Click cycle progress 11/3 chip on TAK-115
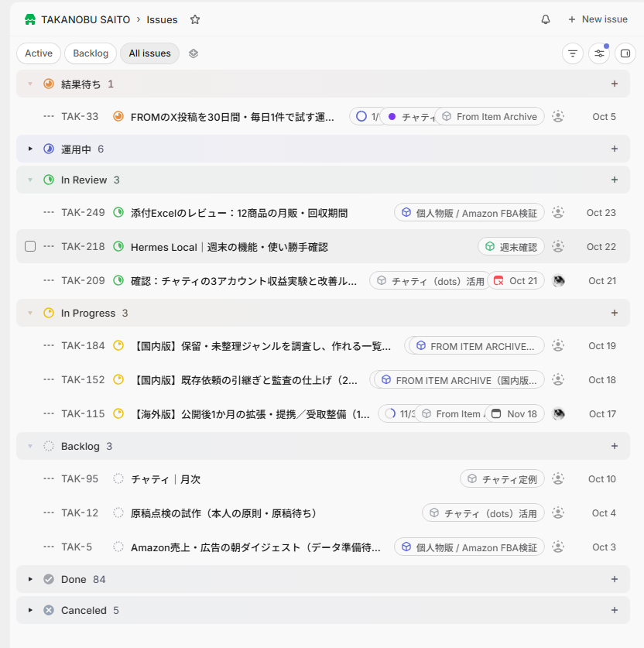 click(398, 413)
